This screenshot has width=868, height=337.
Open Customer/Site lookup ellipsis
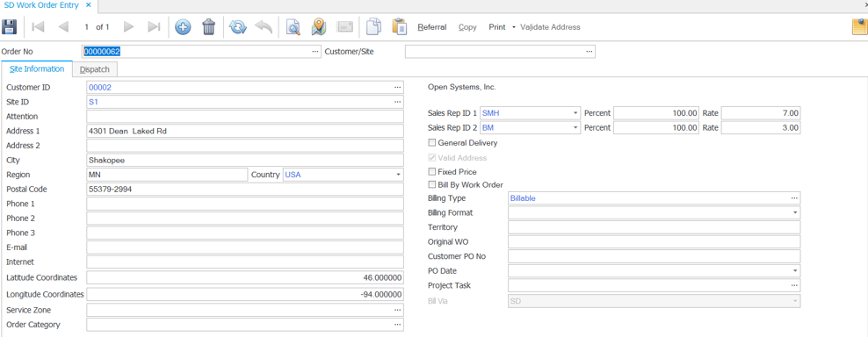(590, 52)
